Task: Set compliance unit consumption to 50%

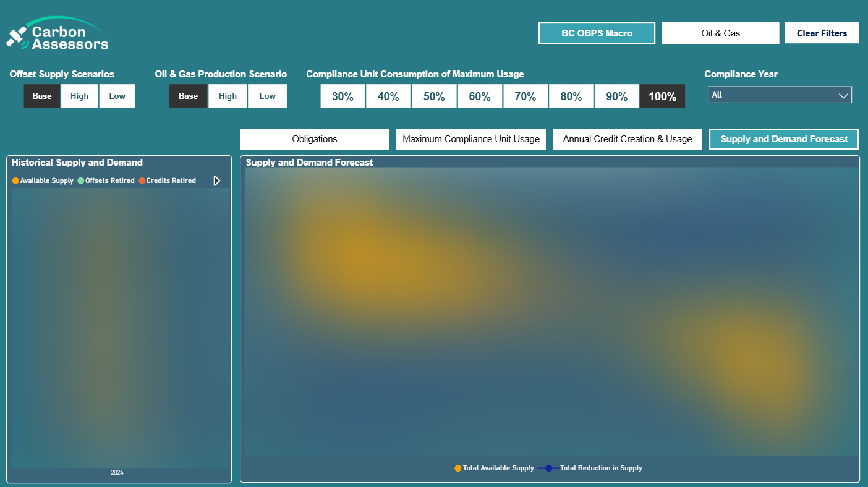Action: pyautogui.click(x=434, y=96)
